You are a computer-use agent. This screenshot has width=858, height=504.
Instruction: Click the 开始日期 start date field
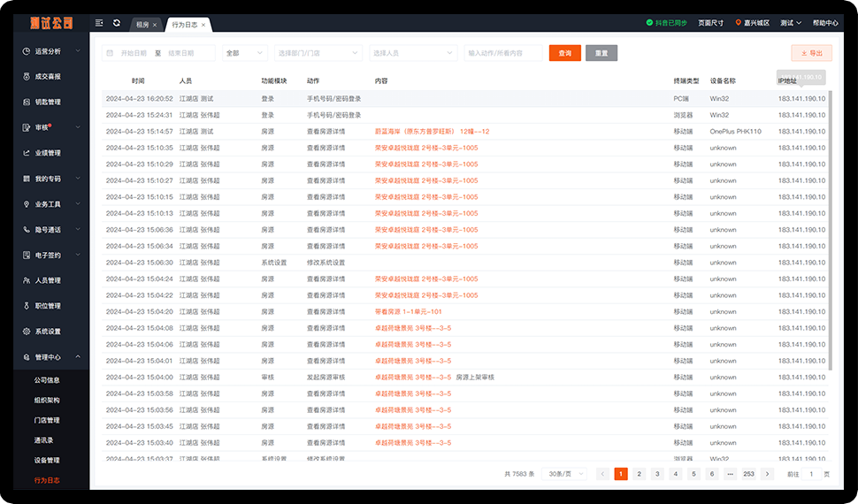click(134, 53)
